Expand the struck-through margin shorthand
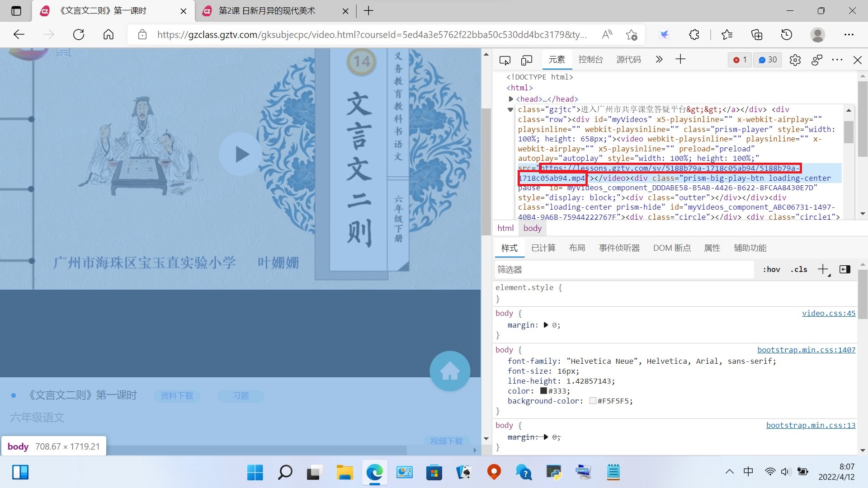The height and width of the screenshot is (488, 868). (546, 437)
